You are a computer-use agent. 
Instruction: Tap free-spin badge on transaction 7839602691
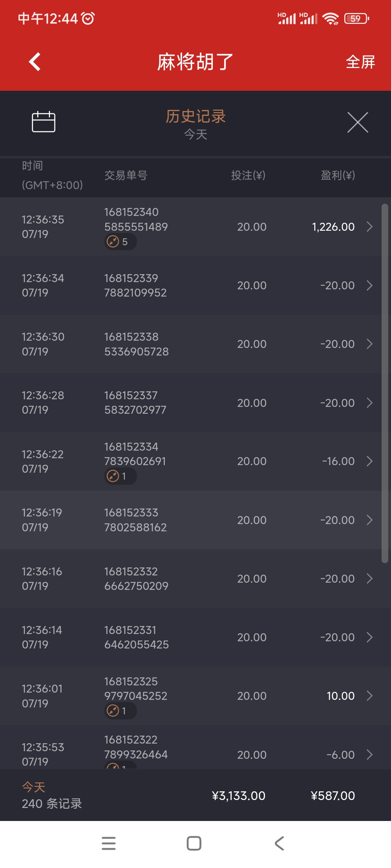pyautogui.click(x=120, y=476)
